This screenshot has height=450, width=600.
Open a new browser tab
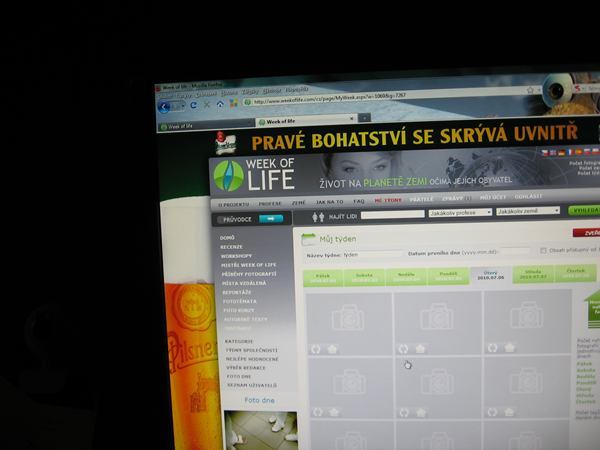(x=365, y=118)
